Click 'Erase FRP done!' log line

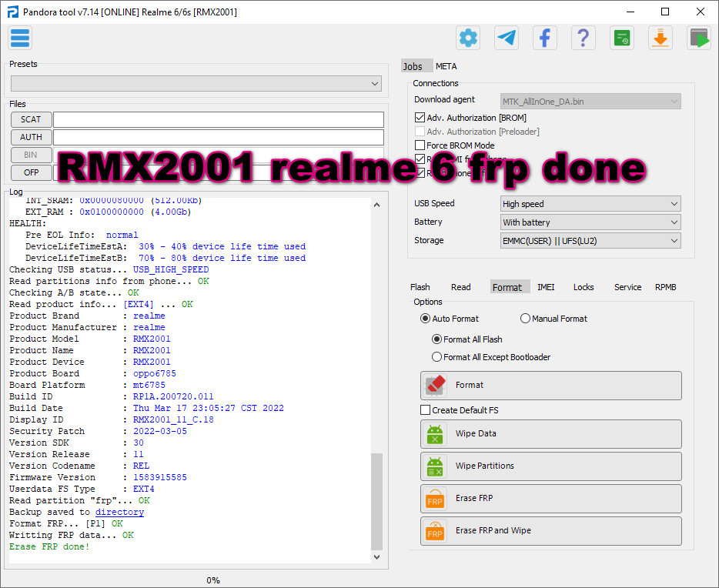coord(49,546)
